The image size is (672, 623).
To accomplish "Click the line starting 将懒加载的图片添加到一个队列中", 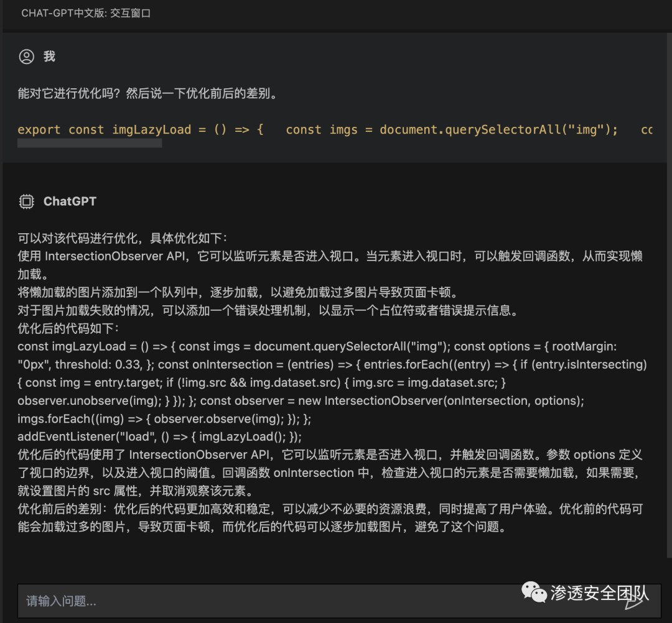I will pyautogui.click(x=238, y=292).
